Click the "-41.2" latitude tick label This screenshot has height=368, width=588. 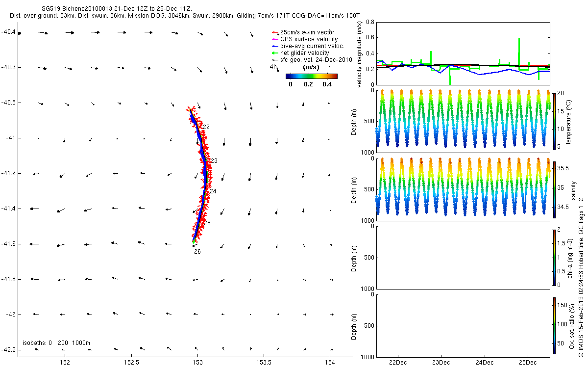7,173
